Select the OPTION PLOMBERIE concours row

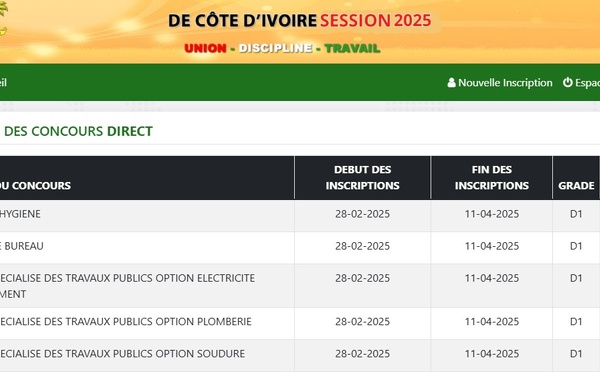(x=300, y=323)
